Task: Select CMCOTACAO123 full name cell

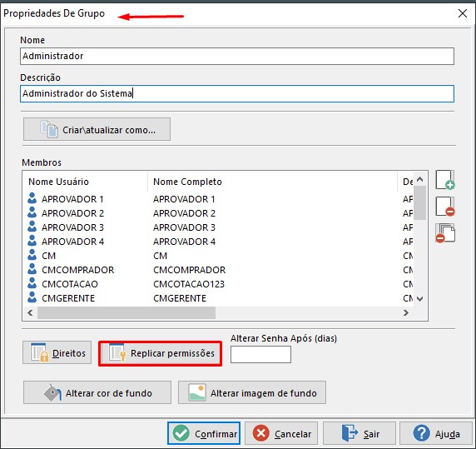Action: pos(189,284)
